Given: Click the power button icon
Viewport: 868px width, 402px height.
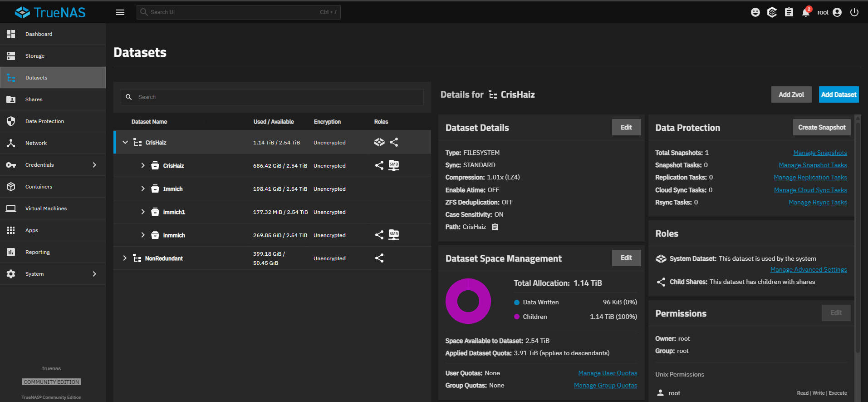Looking at the screenshot, I should coord(854,12).
